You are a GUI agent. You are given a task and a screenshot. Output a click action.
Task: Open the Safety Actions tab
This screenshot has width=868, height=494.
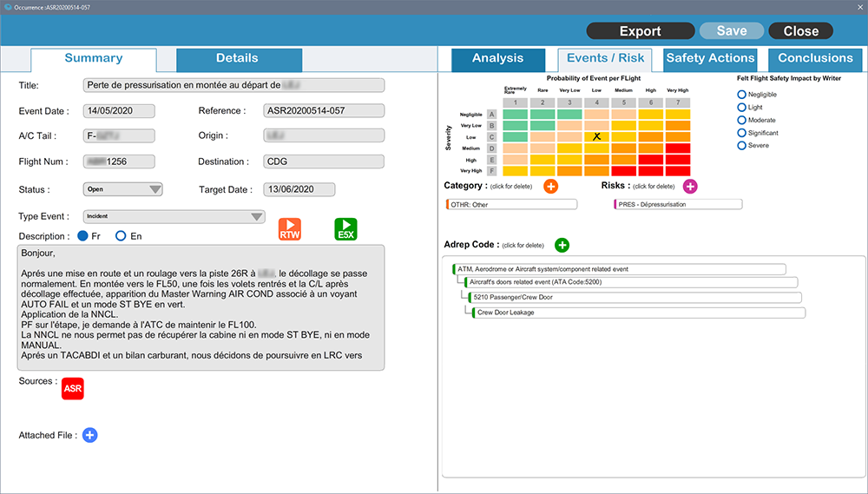coord(709,59)
